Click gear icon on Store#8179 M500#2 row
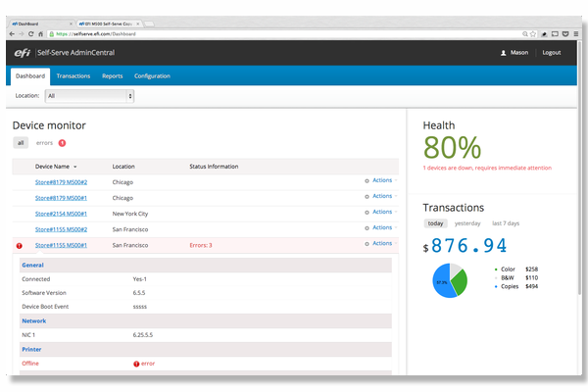588x392 pixels. tap(367, 180)
